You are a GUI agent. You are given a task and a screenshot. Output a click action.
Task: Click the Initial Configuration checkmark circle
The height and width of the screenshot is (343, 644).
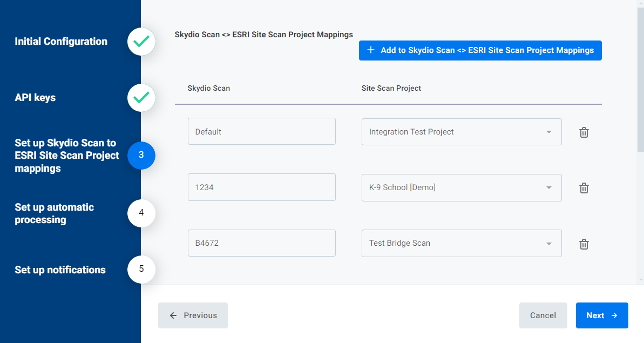tap(141, 42)
